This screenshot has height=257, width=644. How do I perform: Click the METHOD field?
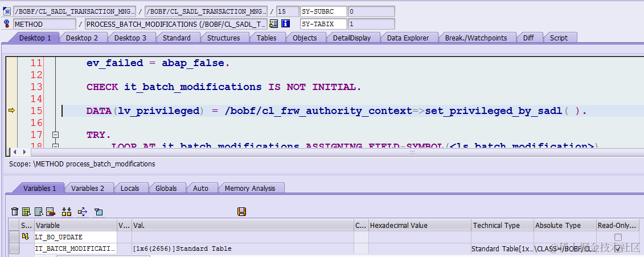(44, 24)
